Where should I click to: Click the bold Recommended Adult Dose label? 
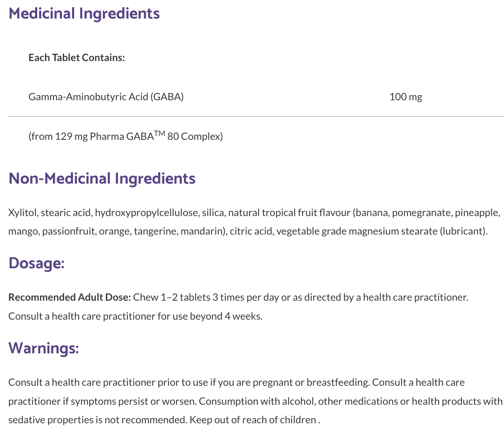point(70,297)
